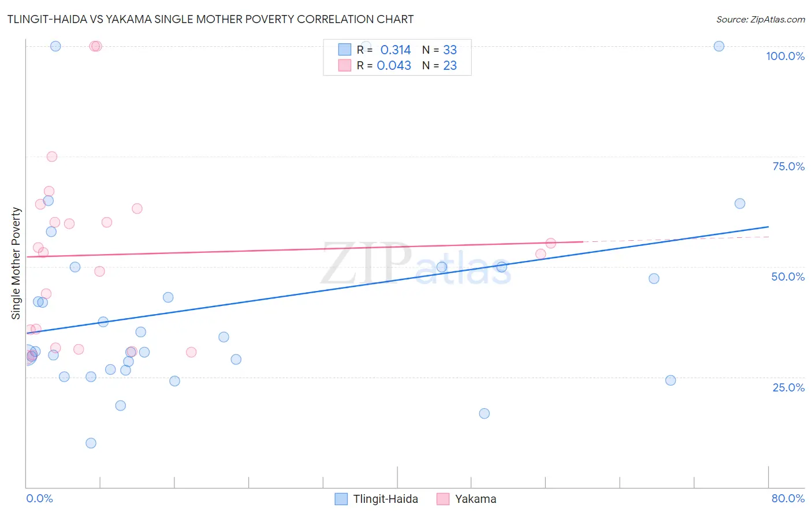Image resolution: width=812 pixels, height=515 pixels.
Task: Click the 75.0% y-axis label
Action: tap(788, 166)
